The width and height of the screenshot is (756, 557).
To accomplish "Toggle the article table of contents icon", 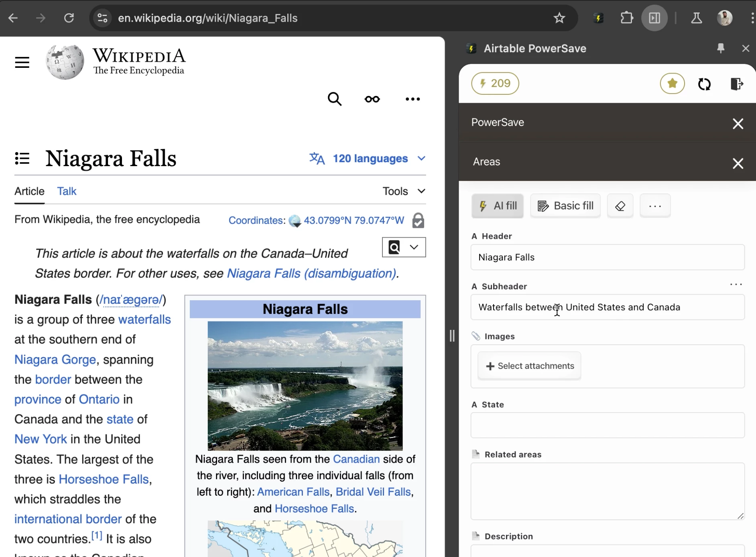I will click(x=22, y=158).
